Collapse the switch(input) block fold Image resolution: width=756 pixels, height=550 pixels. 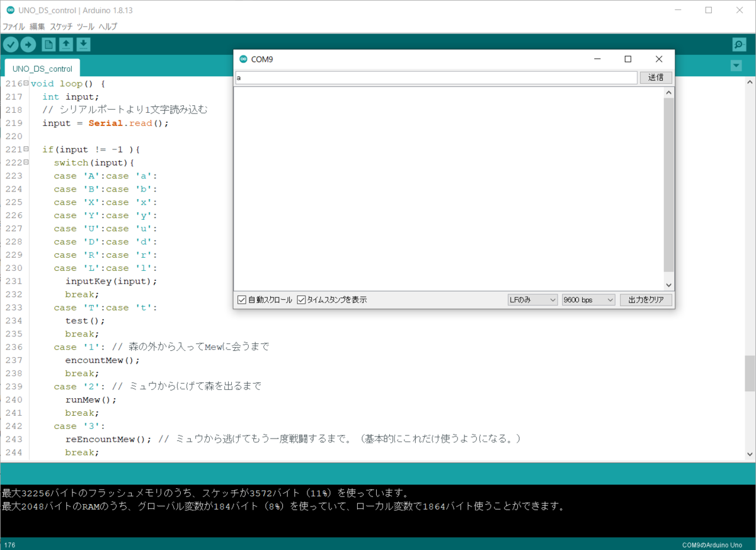pyautogui.click(x=26, y=163)
